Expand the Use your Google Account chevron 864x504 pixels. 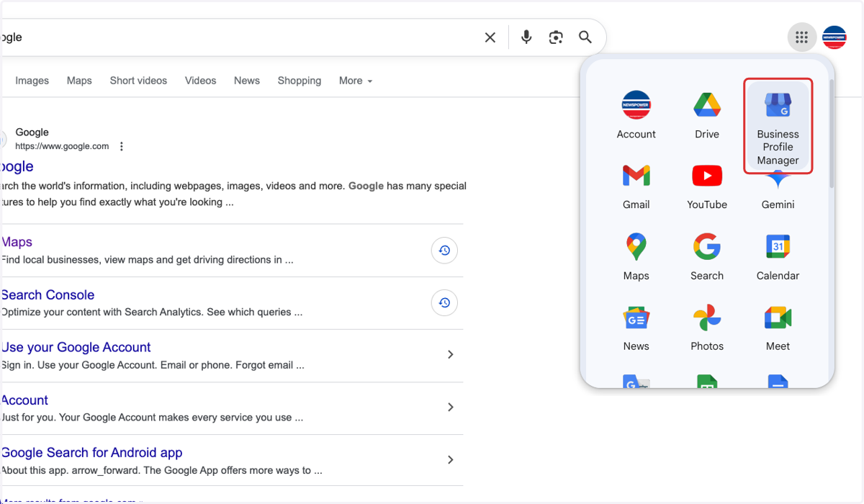coord(450,354)
